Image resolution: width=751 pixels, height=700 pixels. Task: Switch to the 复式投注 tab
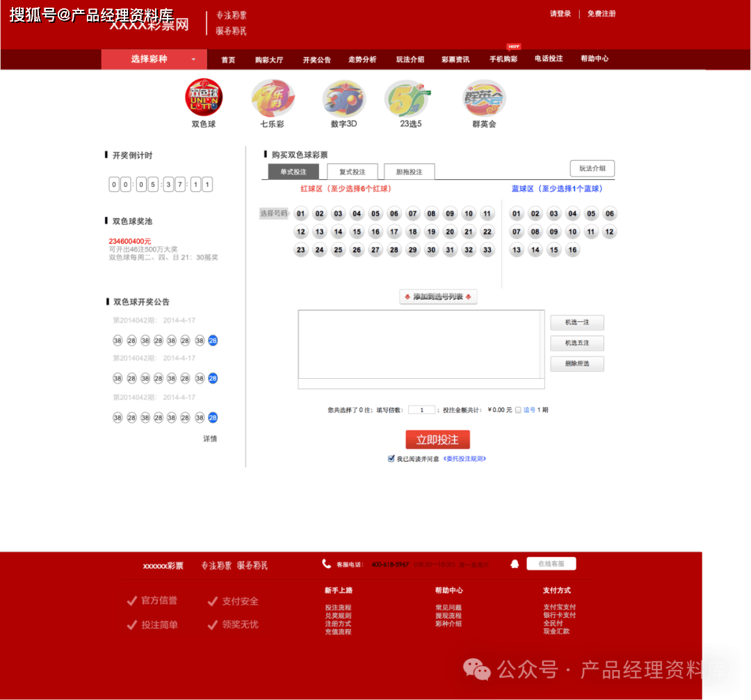(353, 171)
